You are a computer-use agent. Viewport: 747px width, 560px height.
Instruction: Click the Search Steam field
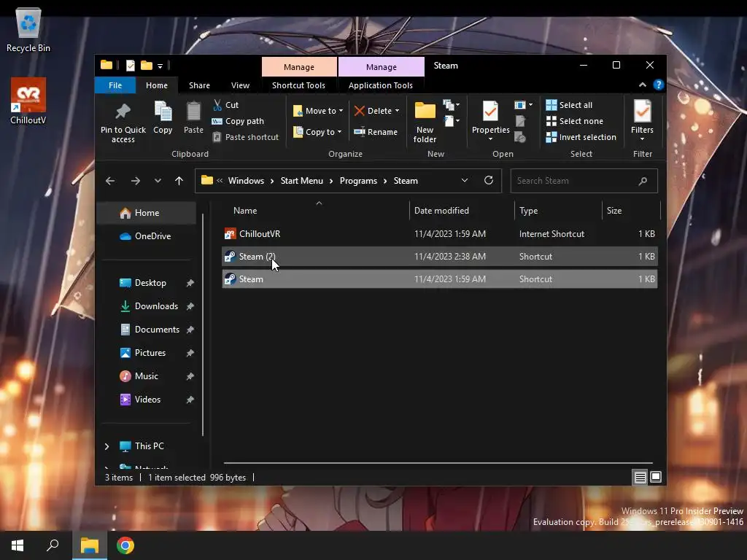coord(584,181)
